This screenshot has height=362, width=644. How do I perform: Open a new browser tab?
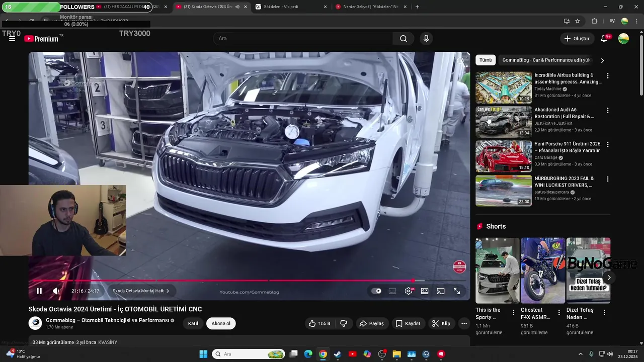pos(417,7)
